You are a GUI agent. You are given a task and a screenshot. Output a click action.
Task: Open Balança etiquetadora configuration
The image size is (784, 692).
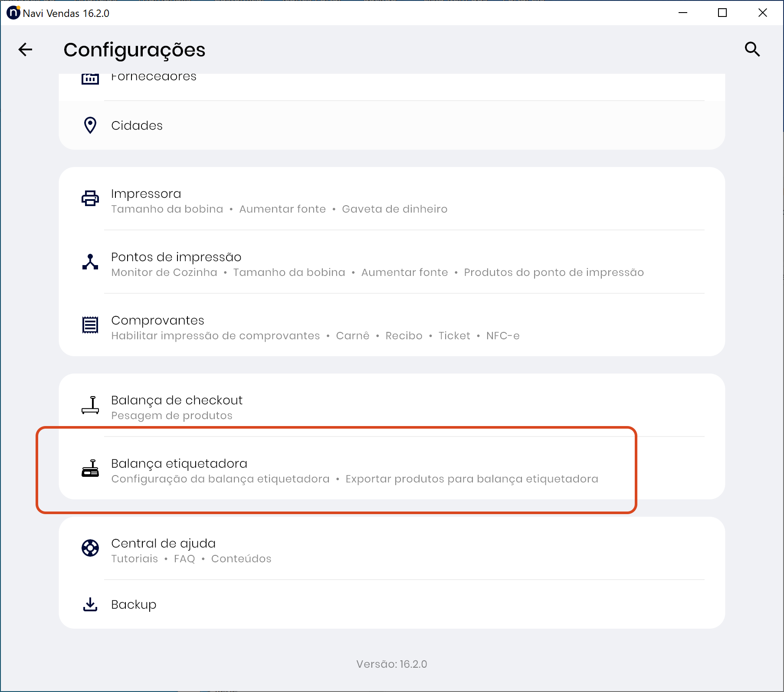tap(179, 464)
